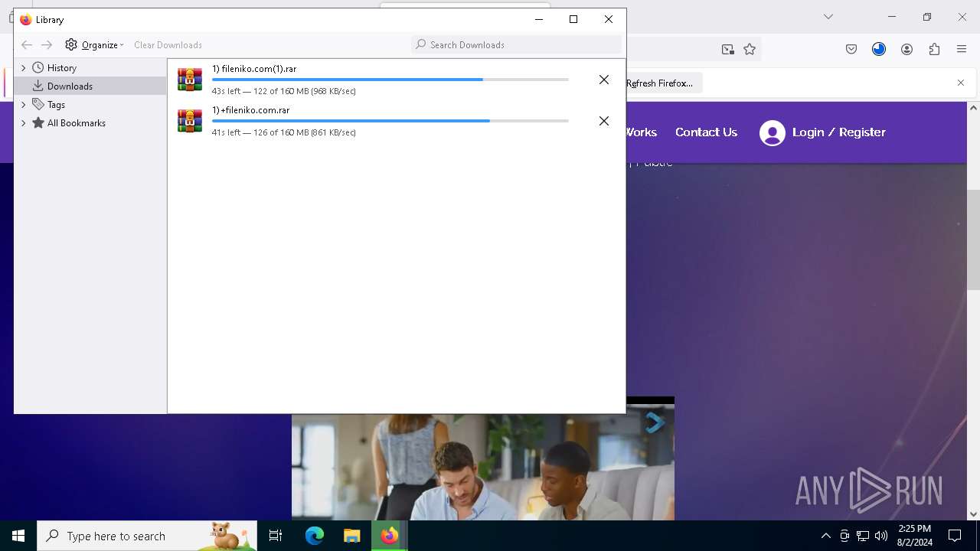Viewport: 980px width, 551px height.
Task: Cancel the fileniko.com(1).rar download
Action: 604,80
